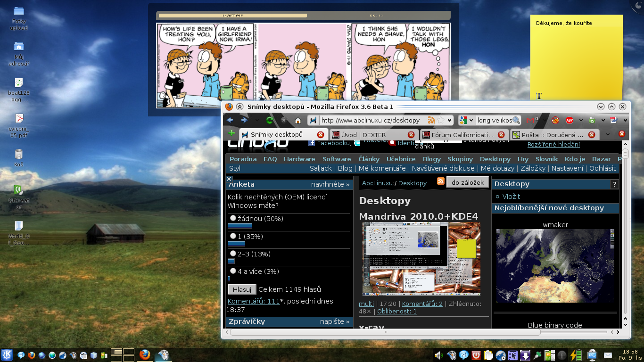Open new tab with green plus icon
The image size is (644, 362).
(x=231, y=134)
